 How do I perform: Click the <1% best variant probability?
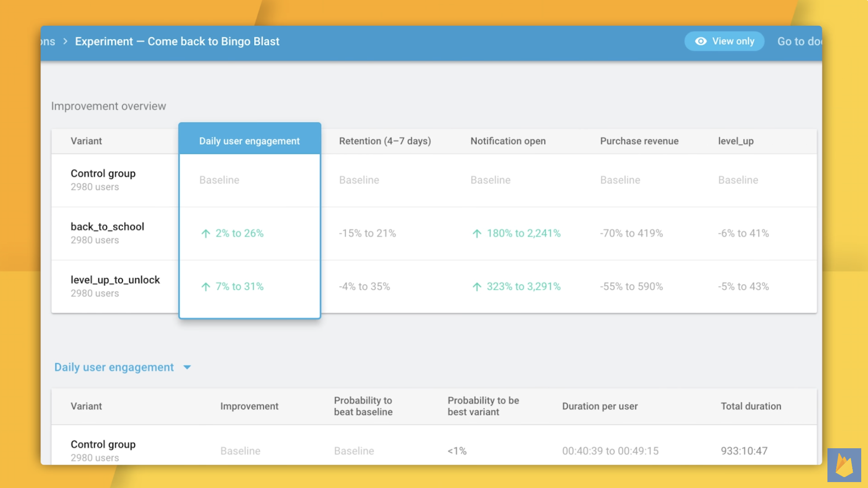(457, 451)
